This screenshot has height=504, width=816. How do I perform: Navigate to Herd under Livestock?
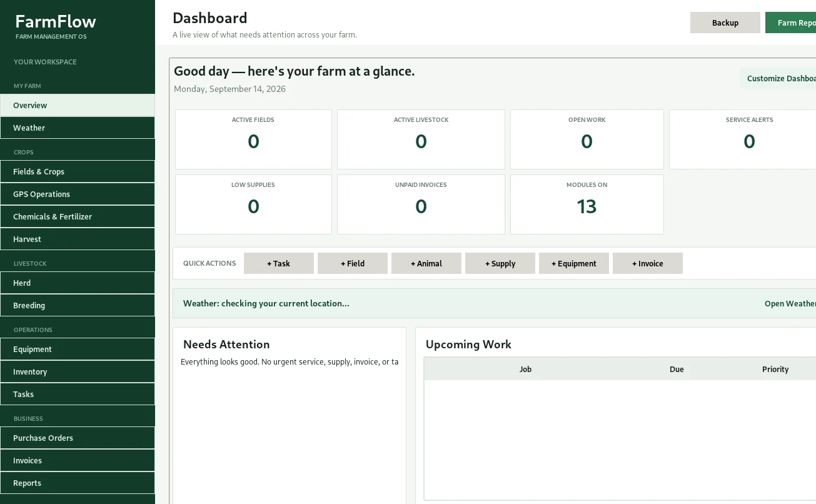(x=78, y=283)
